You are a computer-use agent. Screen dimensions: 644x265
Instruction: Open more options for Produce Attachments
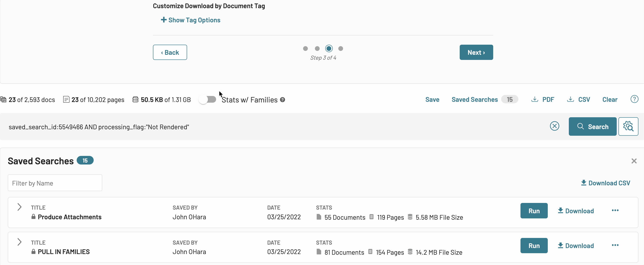615,210
